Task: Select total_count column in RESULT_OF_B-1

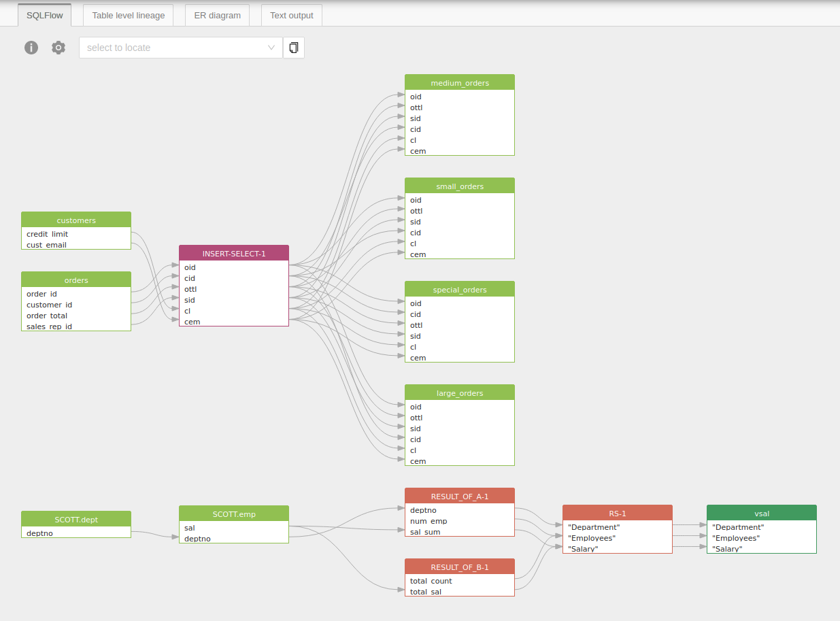Action: (431, 581)
